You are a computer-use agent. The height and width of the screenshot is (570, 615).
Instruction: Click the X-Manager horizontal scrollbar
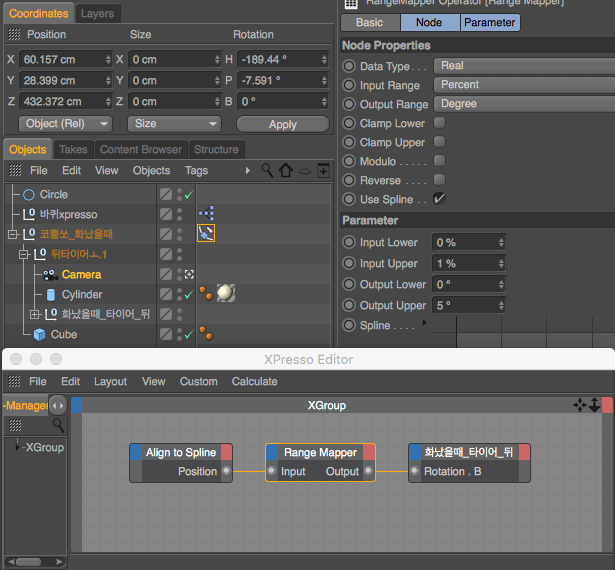(35, 562)
